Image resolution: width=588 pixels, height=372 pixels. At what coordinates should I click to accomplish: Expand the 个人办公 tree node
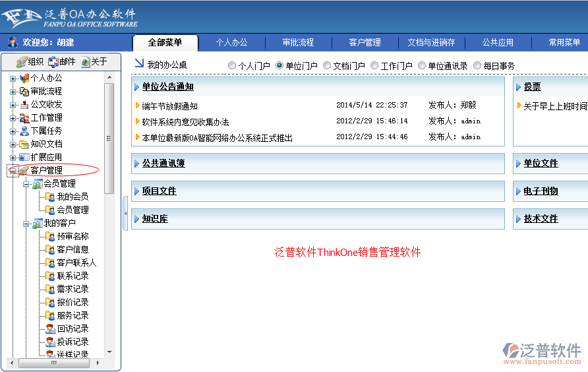point(13,79)
